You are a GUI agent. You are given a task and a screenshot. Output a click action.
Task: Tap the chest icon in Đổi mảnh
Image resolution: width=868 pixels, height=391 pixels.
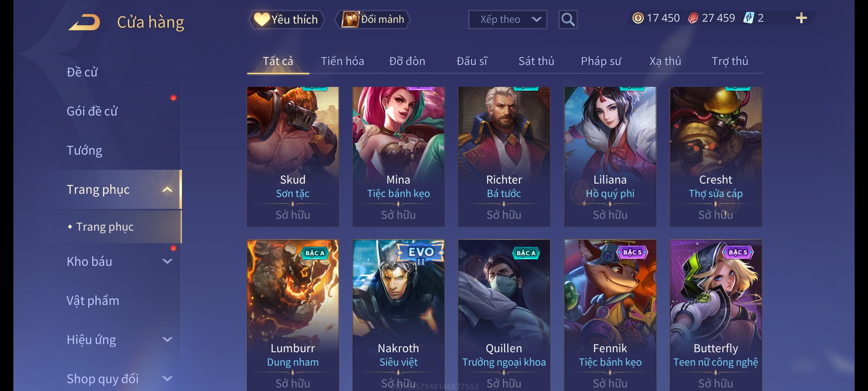350,19
